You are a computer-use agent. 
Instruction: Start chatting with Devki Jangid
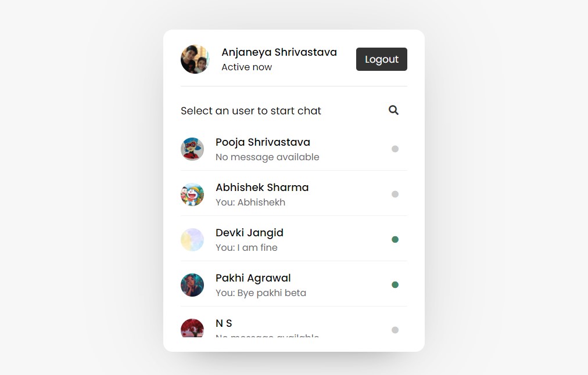294,240
